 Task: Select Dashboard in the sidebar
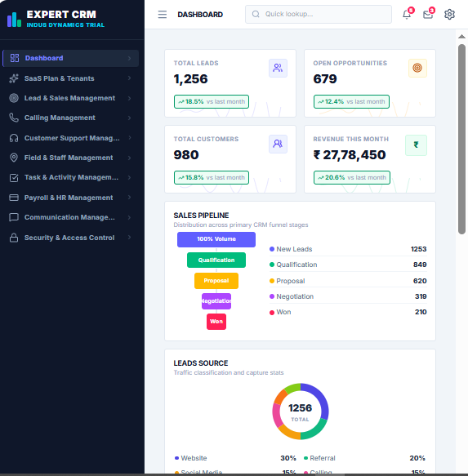pos(70,58)
